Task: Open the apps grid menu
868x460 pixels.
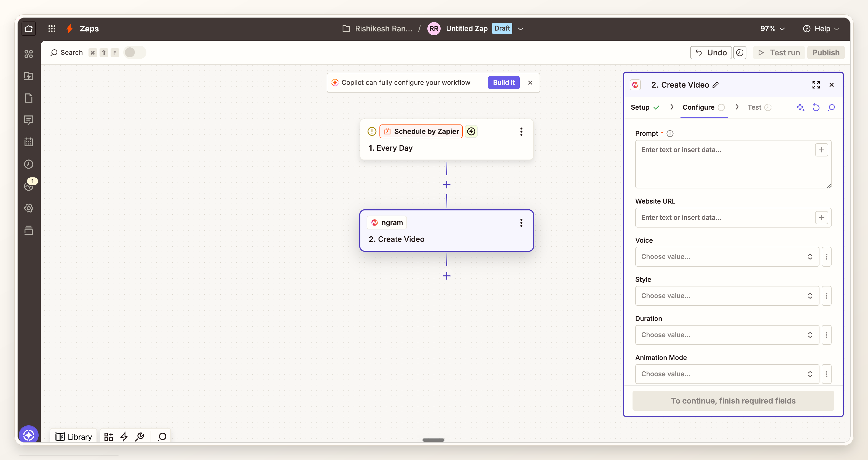Action: 52,29
